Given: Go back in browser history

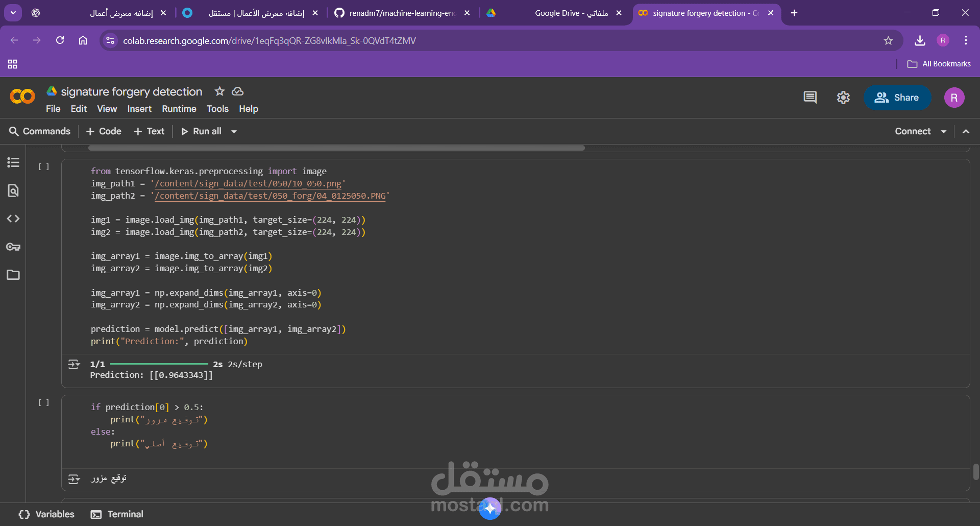Looking at the screenshot, I should click(14, 40).
